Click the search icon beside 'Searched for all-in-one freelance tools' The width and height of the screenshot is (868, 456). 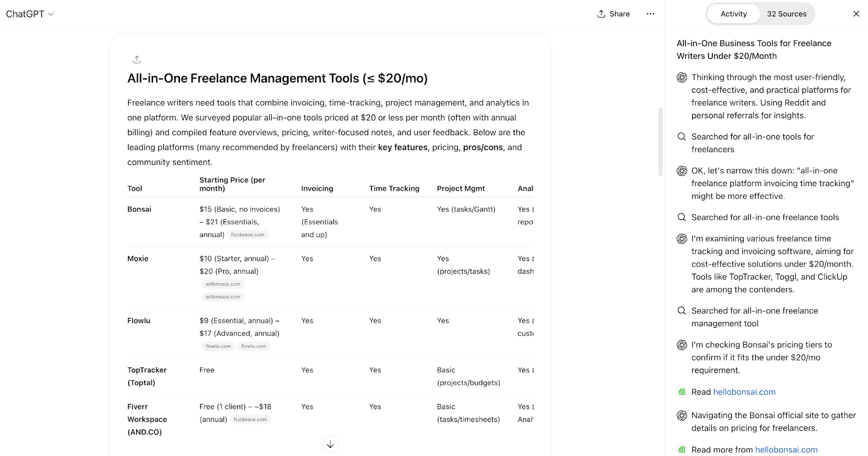(x=681, y=217)
